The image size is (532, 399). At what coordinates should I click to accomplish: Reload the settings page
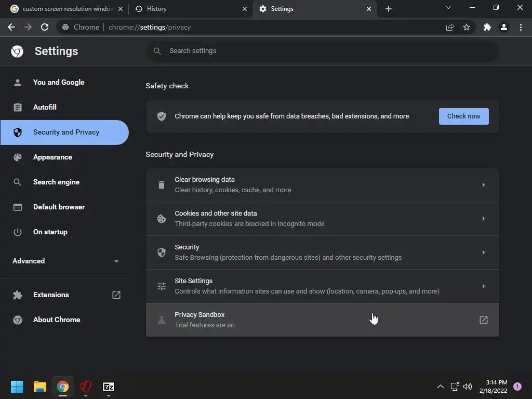click(45, 27)
